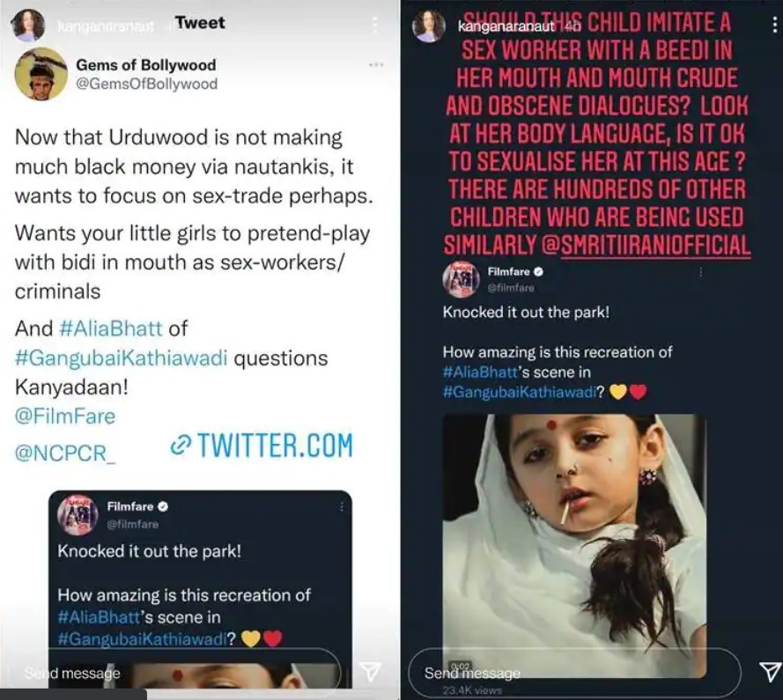Focus the right story Send message field
Viewport: 783px width, 700px height.
click(x=574, y=673)
